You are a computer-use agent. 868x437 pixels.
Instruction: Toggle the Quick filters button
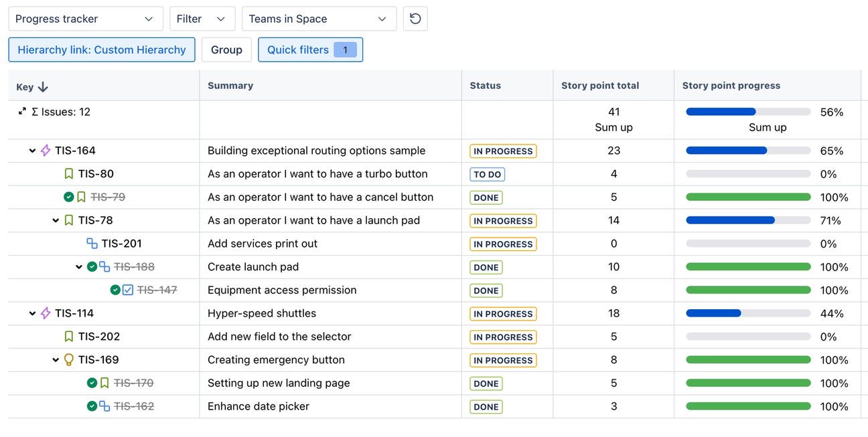tap(310, 50)
